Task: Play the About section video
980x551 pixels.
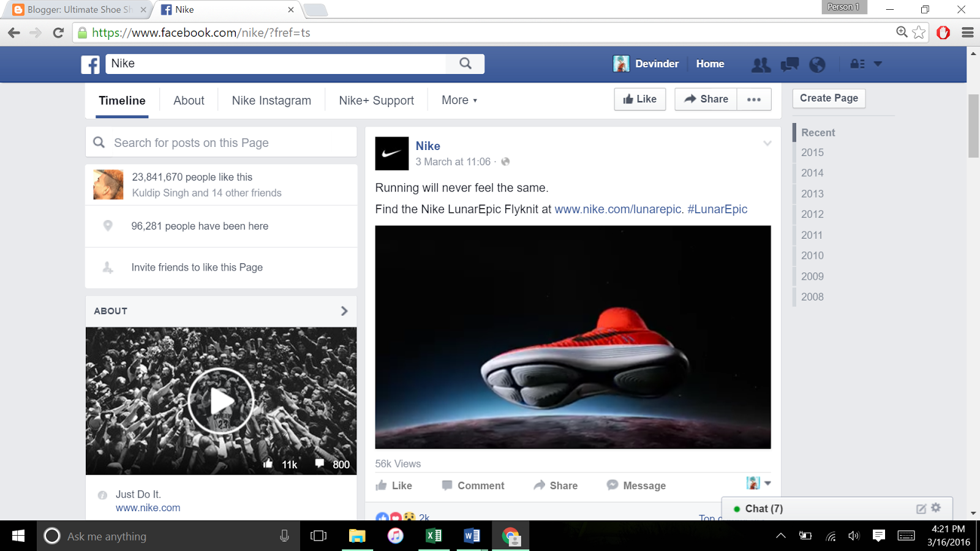Action: click(x=221, y=401)
